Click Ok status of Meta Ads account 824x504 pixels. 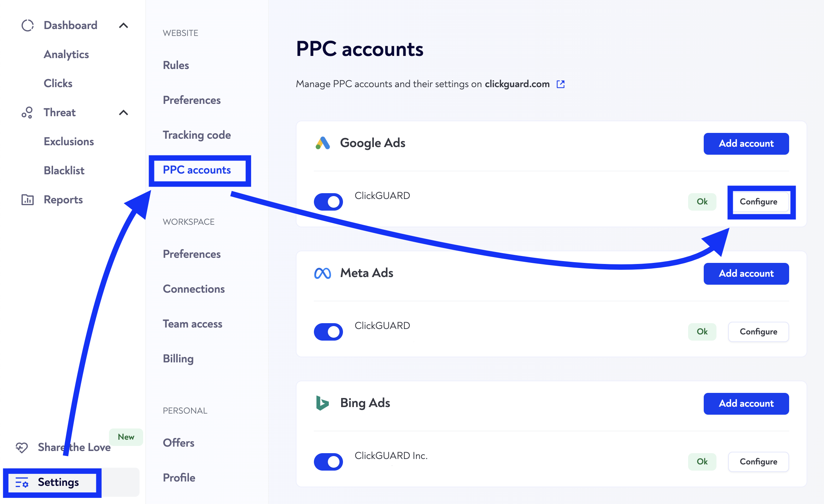(x=702, y=332)
